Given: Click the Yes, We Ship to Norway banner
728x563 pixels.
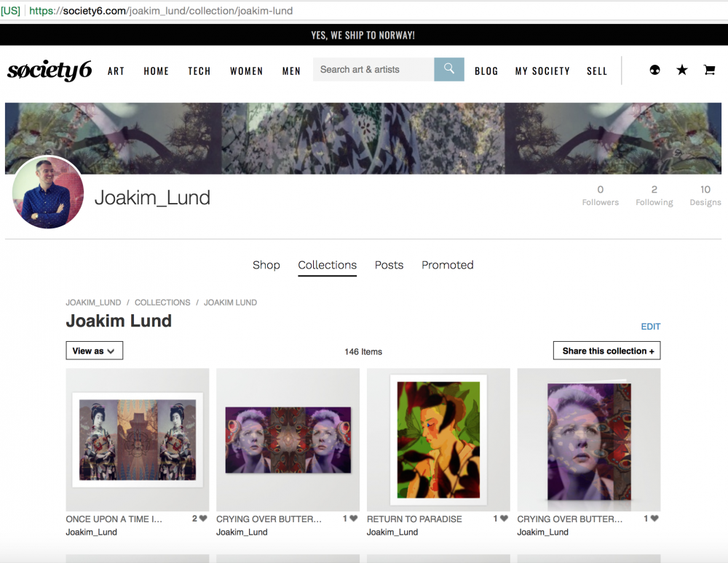Looking at the screenshot, I should [363, 35].
